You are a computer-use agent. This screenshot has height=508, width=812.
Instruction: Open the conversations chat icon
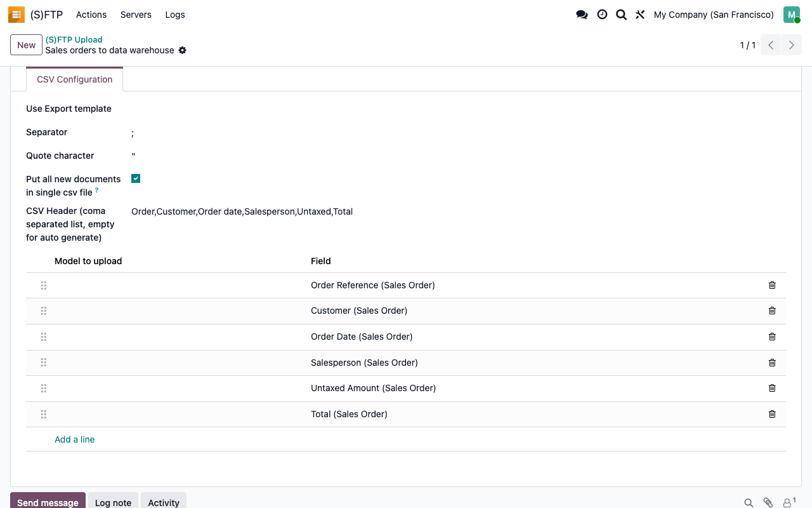click(582, 15)
